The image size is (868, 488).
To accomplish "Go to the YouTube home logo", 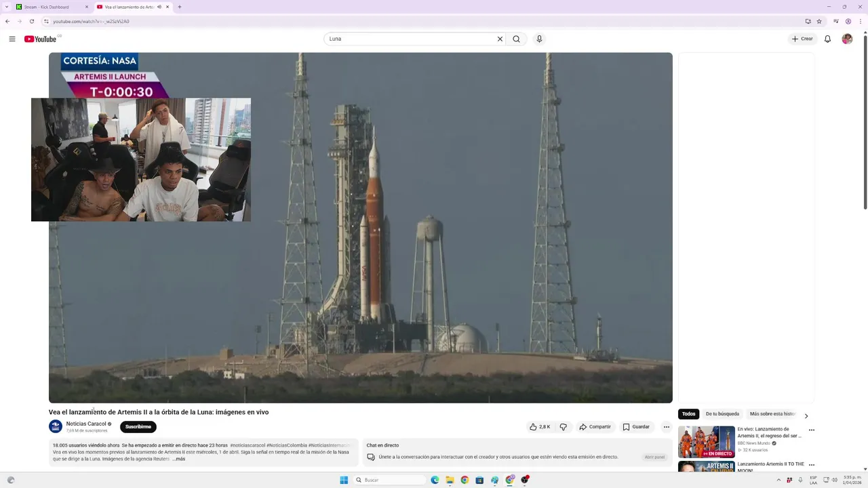I will coord(41,39).
